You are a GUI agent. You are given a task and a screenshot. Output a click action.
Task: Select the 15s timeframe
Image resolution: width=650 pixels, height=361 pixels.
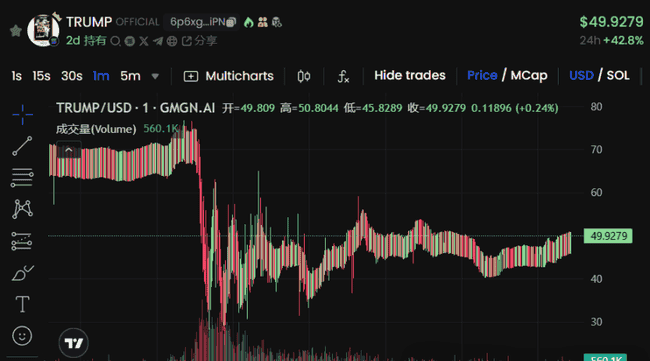pyautogui.click(x=41, y=76)
